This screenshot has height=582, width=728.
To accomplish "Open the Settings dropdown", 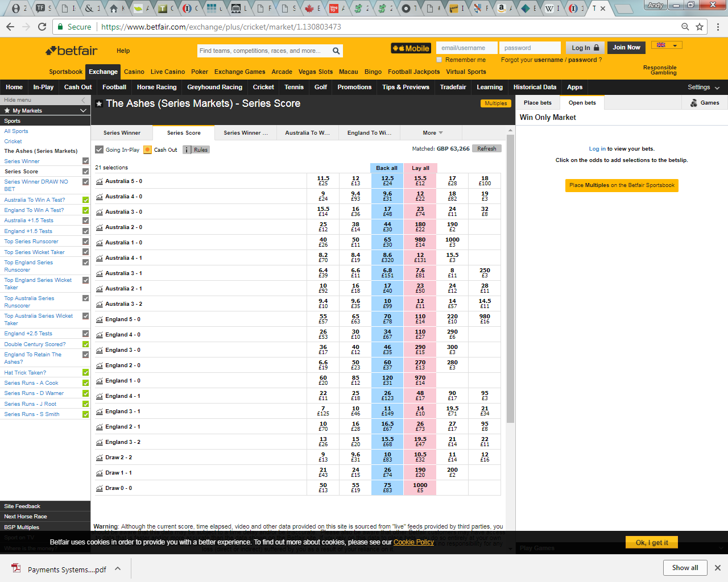I will [704, 88].
